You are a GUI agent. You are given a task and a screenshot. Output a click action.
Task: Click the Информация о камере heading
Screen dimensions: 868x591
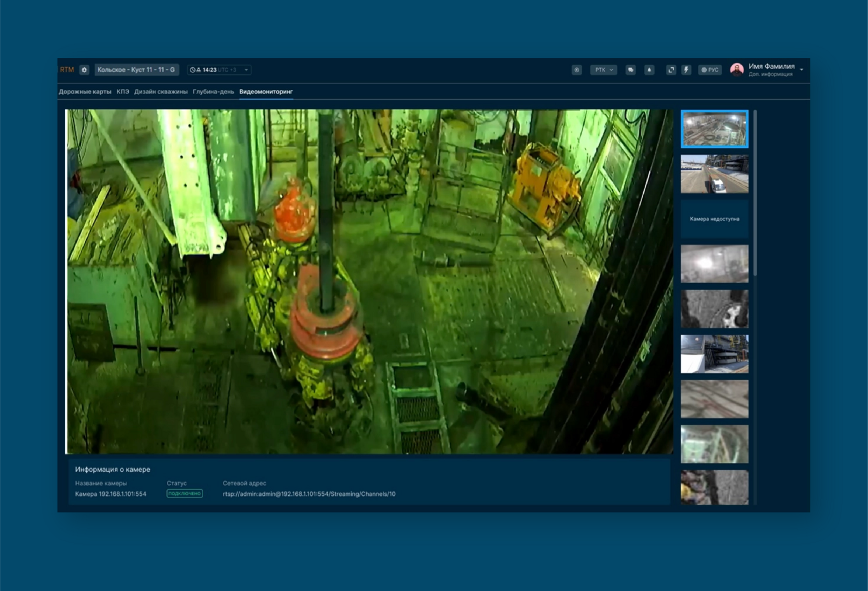point(113,470)
